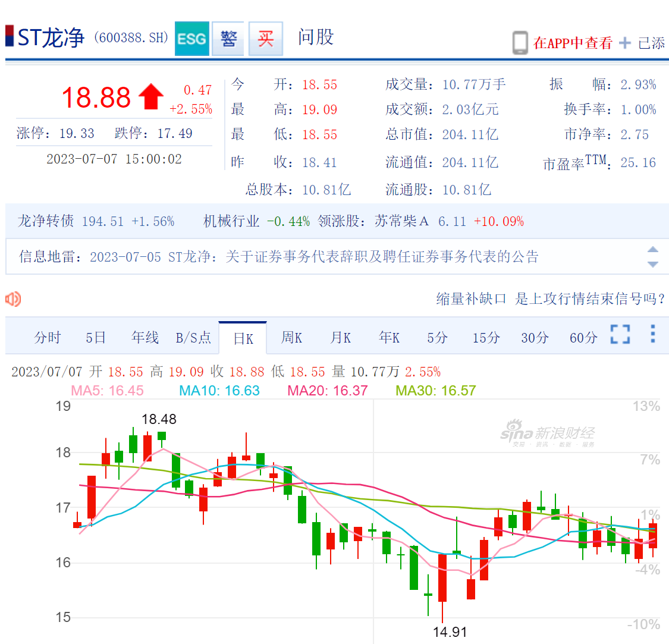
Task: Click the 14.91 low label on chart
Action: pos(450,632)
